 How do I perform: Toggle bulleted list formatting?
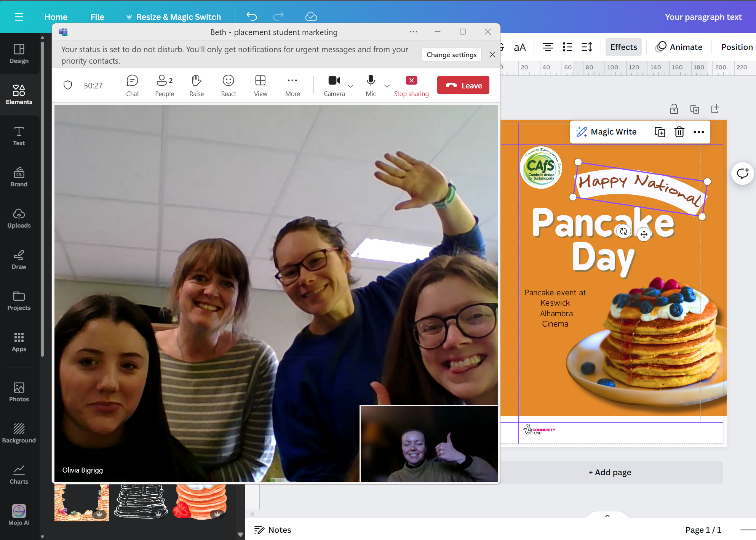tap(567, 47)
